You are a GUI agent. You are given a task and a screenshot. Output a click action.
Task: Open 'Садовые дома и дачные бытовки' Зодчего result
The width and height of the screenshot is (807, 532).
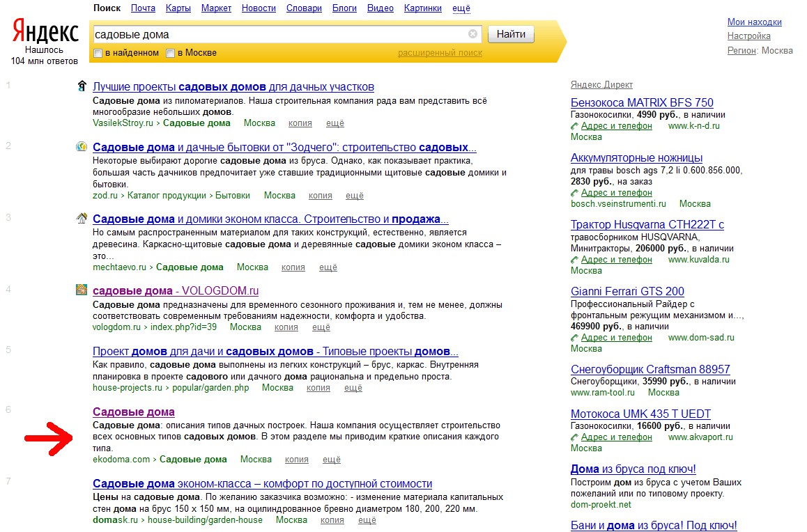[284, 148]
